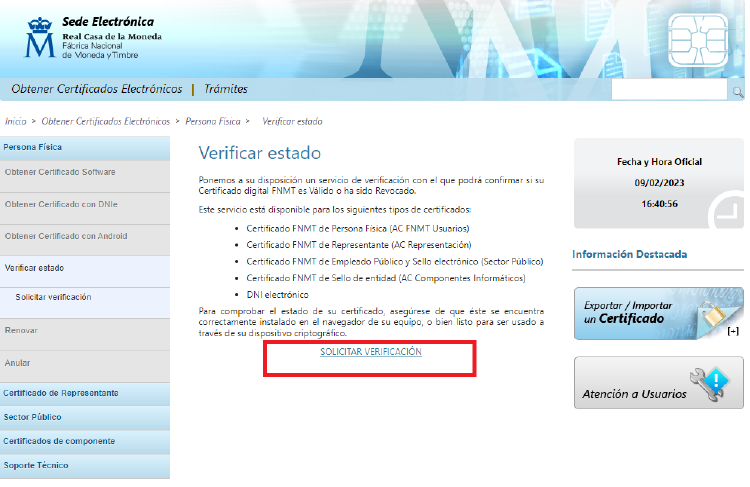Image resolution: width=750 pixels, height=487 pixels.
Task: Click the 'Certificado FNMT de Representante' bullet
Action: [359, 245]
